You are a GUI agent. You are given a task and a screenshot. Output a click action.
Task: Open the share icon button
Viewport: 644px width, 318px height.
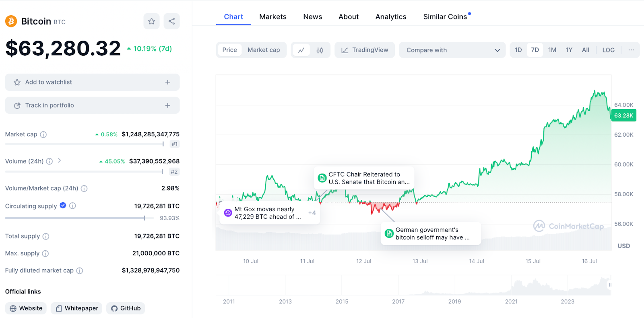tap(172, 21)
